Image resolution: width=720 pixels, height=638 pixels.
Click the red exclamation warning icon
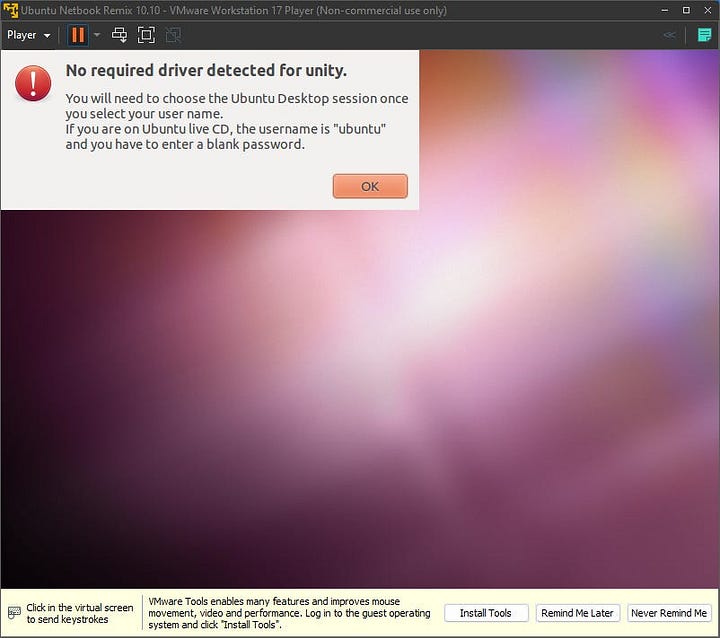pos(33,83)
